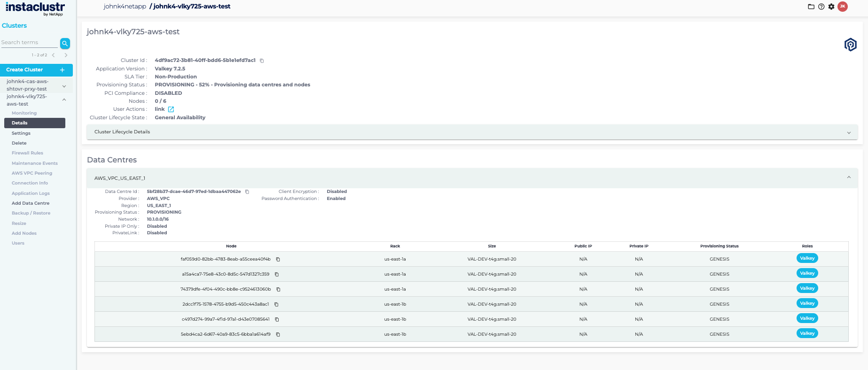
Task: Expand the Cluster Lifecycle Details panel
Action: pos(849,132)
